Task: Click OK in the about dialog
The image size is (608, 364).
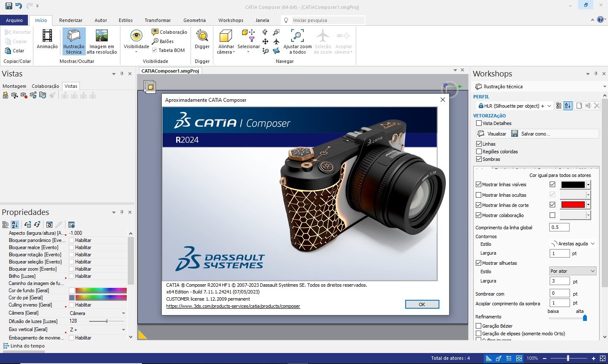Action: click(x=422, y=304)
